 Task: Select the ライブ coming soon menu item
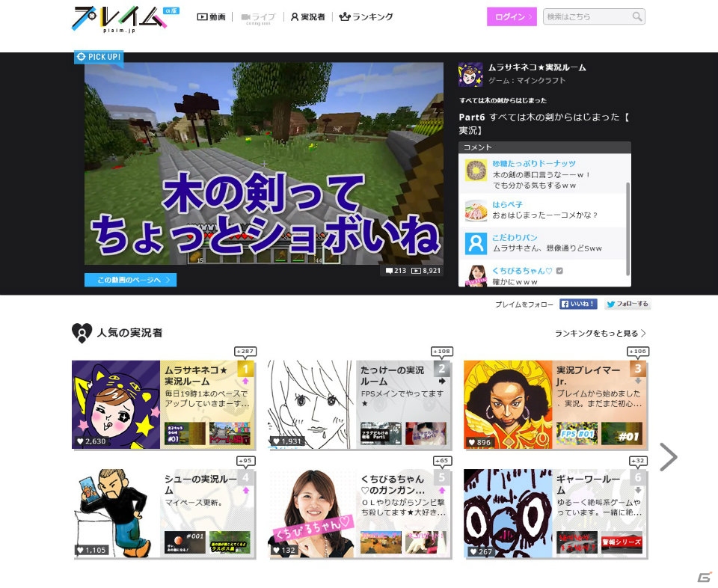[x=258, y=18]
